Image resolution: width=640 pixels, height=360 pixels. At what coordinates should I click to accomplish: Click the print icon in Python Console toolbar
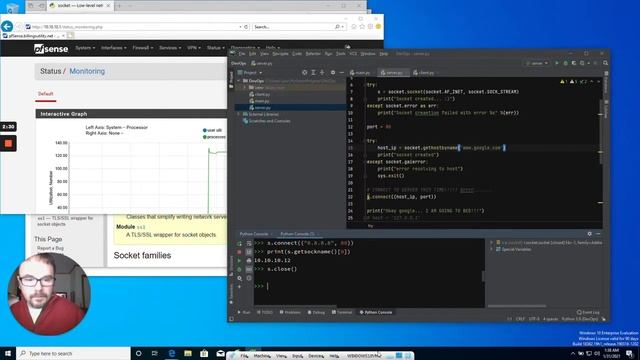(249, 260)
